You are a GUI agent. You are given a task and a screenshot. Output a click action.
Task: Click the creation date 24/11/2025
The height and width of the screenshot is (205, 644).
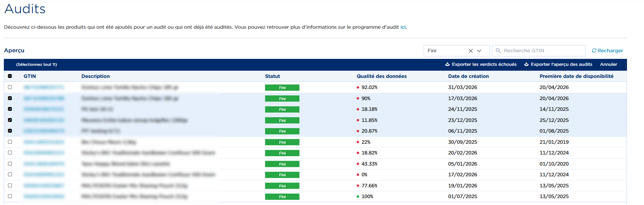[x=463, y=109]
